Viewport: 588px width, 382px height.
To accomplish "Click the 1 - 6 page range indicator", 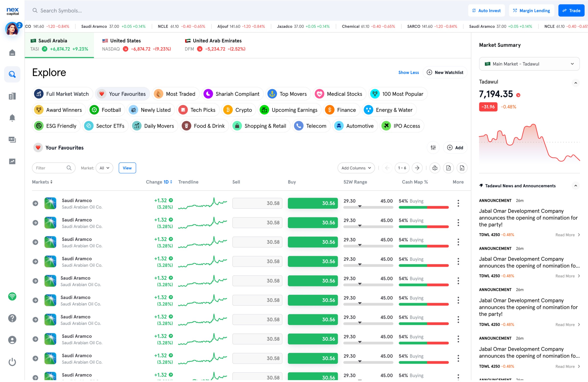I will [x=402, y=168].
